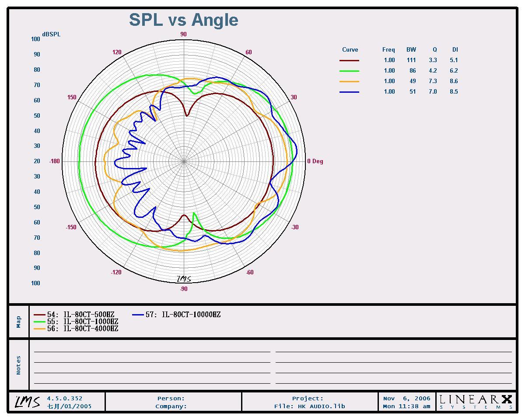Screen dimensions: 525x420
Task: Select map entry "57: IL-80CT-10000HZ"
Action: 177,315
